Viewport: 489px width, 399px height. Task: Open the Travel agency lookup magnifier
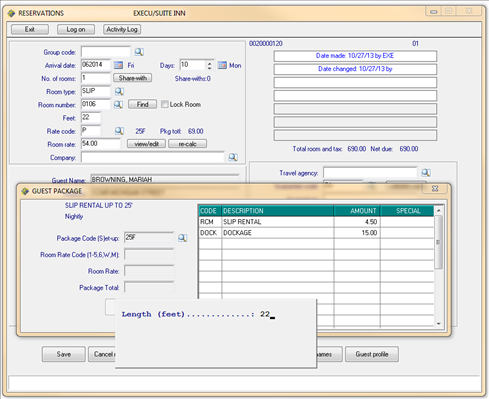426,172
